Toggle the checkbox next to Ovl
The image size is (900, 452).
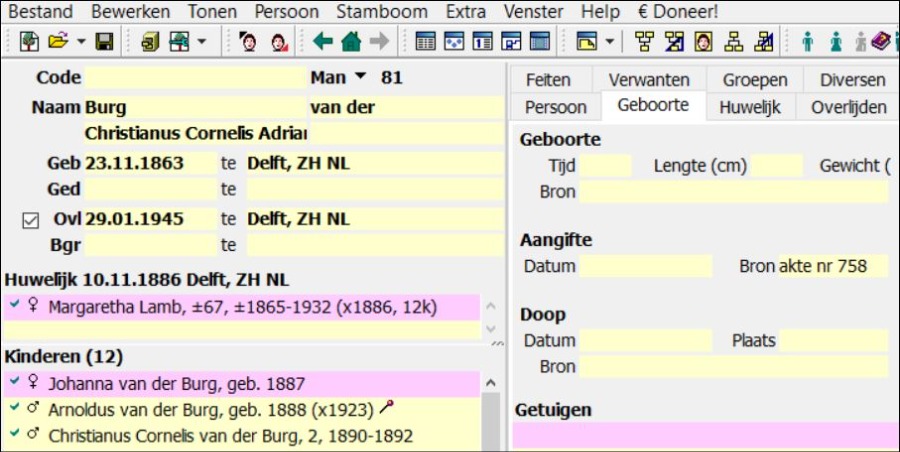[x=30, y=220]
